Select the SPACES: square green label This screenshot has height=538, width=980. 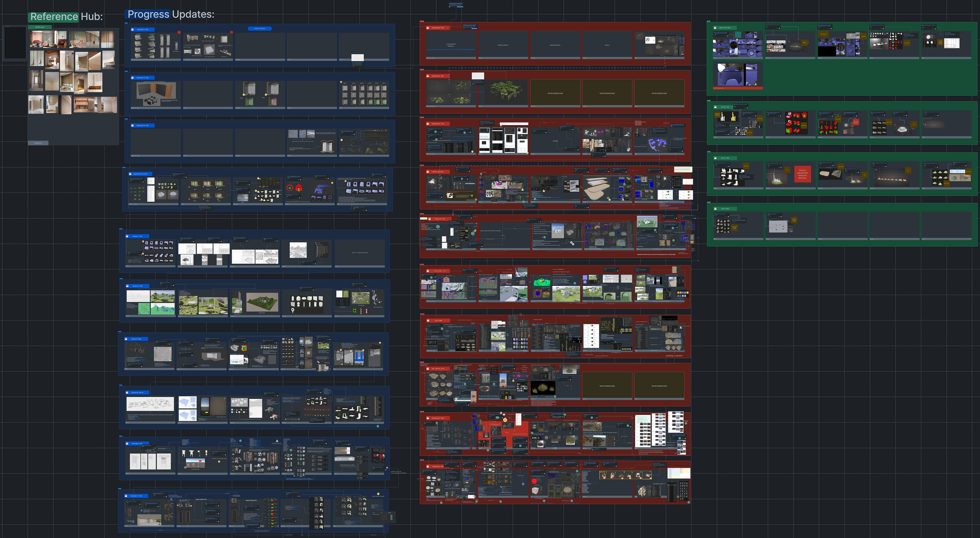(40, 27)
